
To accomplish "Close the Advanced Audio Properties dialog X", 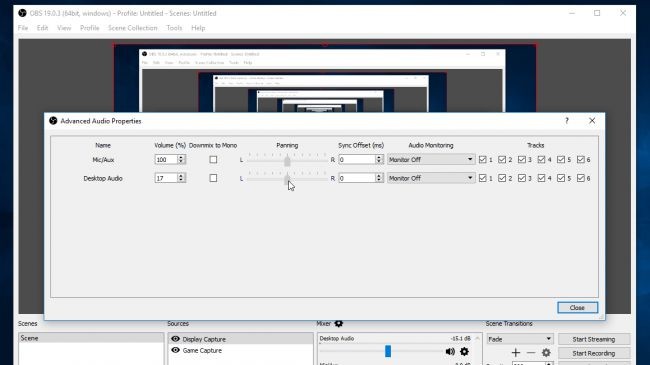I will point(592,121).
